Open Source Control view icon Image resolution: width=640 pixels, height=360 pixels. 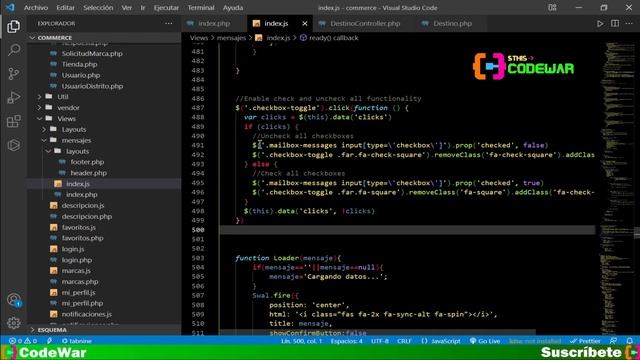(x=13, y=73)
